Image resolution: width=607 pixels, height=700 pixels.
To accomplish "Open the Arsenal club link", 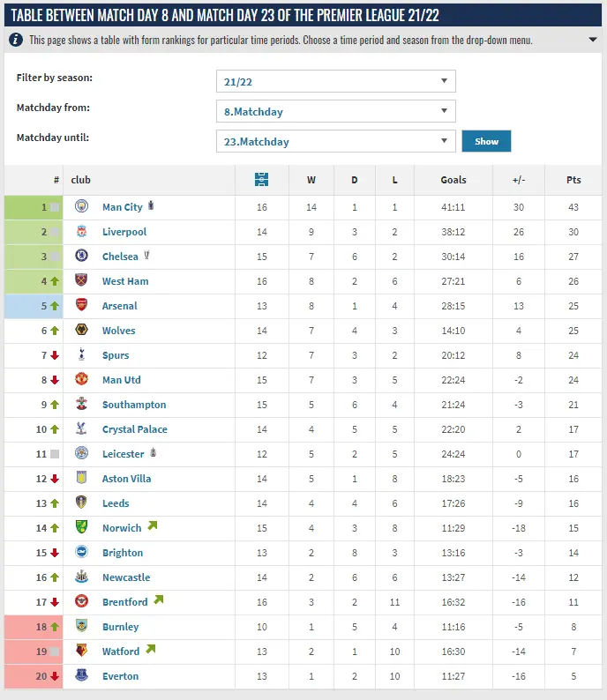I will 120,306.
